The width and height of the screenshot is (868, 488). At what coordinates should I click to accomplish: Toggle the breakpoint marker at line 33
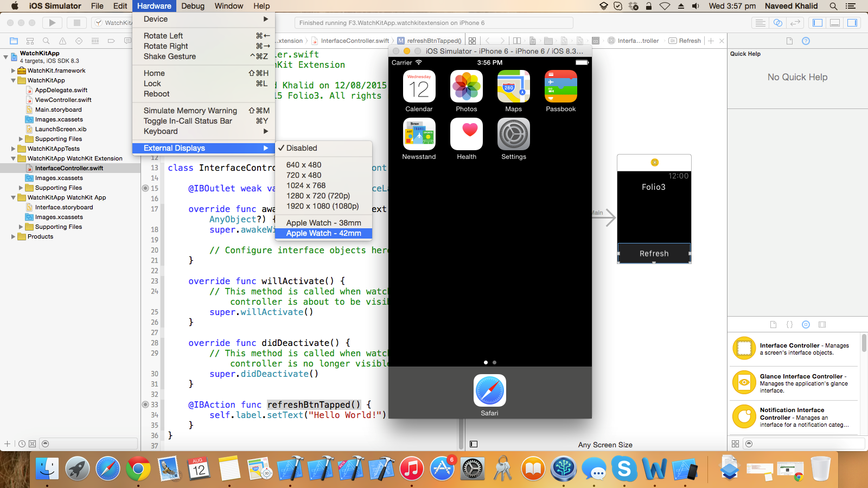click(x=145, y=404)
